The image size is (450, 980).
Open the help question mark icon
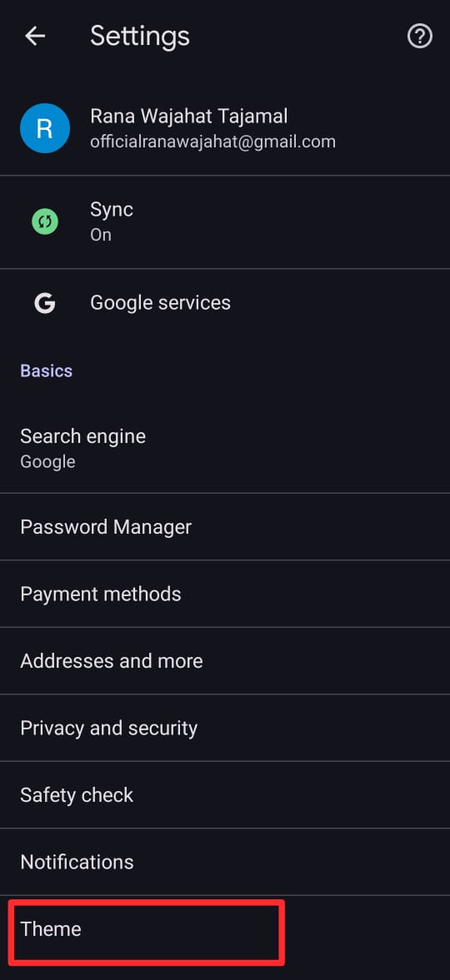[x=420, y=37]
